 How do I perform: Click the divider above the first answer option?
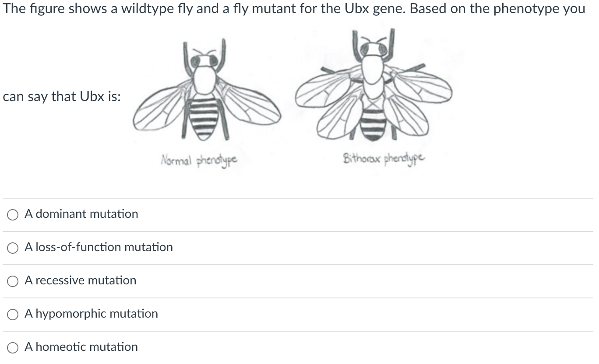coord(299,198)
